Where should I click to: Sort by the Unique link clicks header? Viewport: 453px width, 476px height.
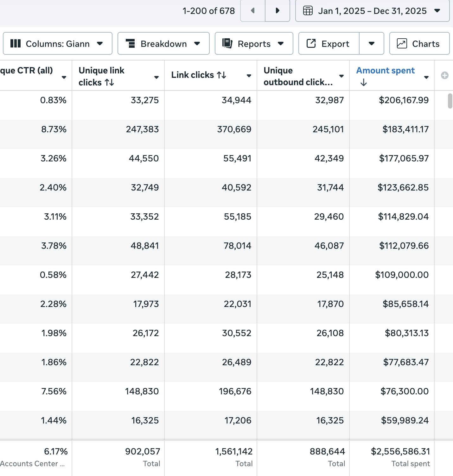point(101,76)
